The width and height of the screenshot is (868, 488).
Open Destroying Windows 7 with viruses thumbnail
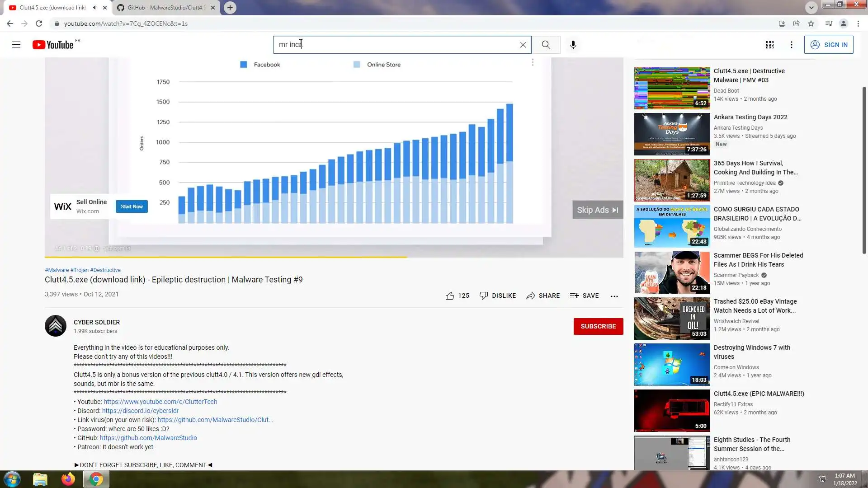pos(672,365)
